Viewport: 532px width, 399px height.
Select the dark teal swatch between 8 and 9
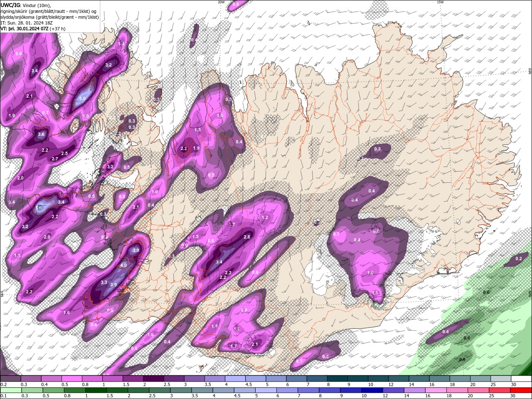pos(337,379)
